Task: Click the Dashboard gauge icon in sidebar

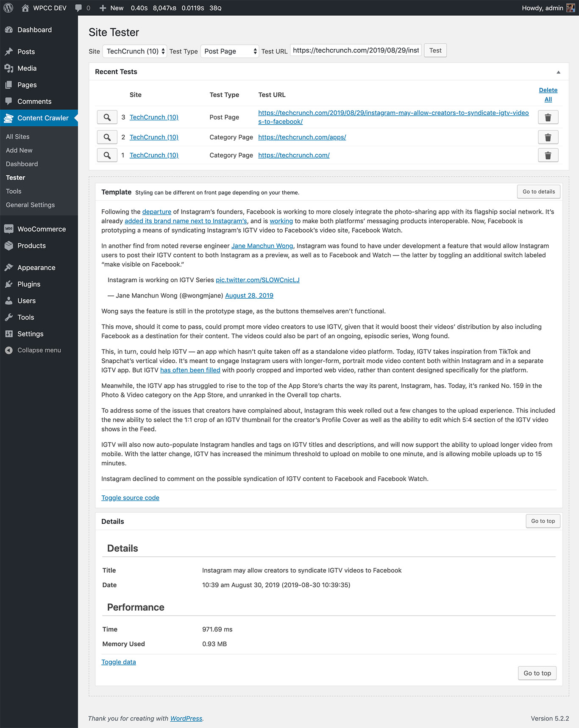Action: [9, 30]
